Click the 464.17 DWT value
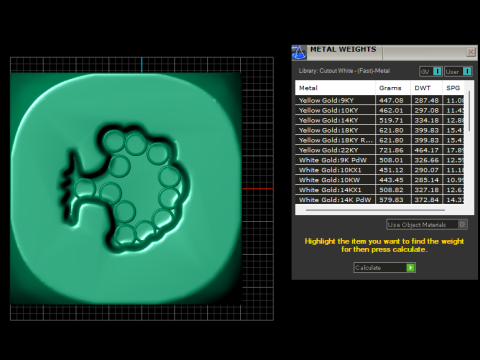This screenshot has height=360, width=480. click(427, 150)
